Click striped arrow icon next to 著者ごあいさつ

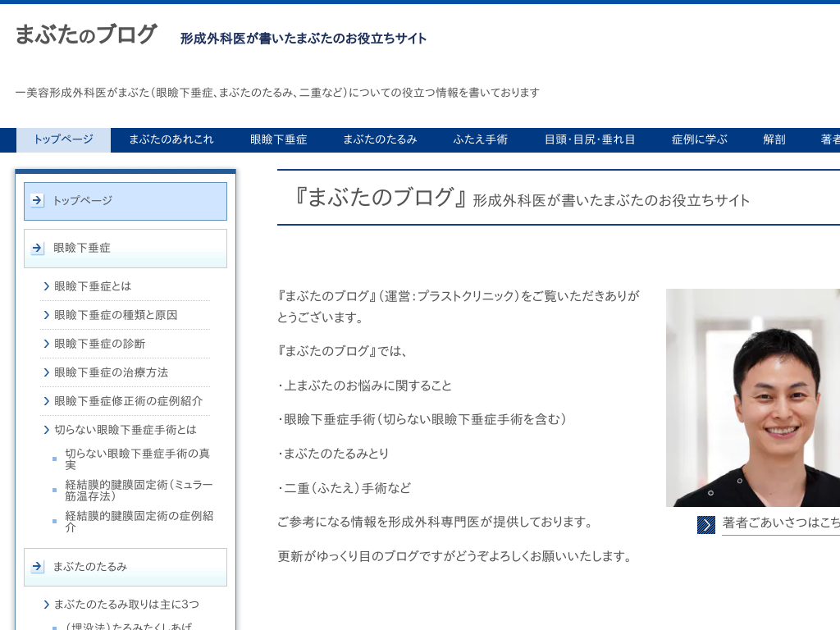pyautogui.click(x=706, y=525)
